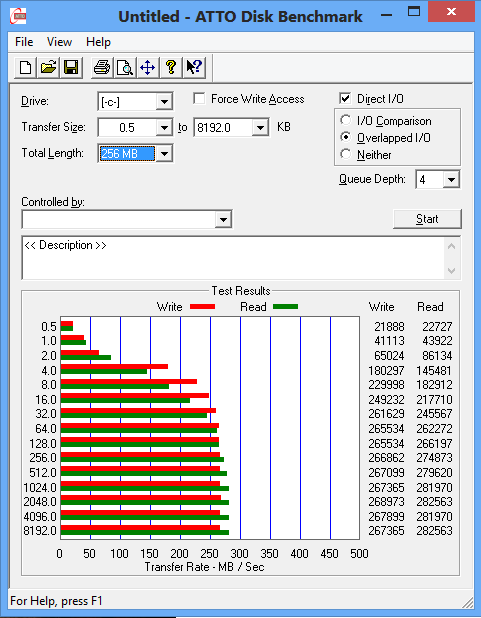This screenshot has height=618, width=481.
Task: Save results with the floppy disk icon
Action: point(71,67)
